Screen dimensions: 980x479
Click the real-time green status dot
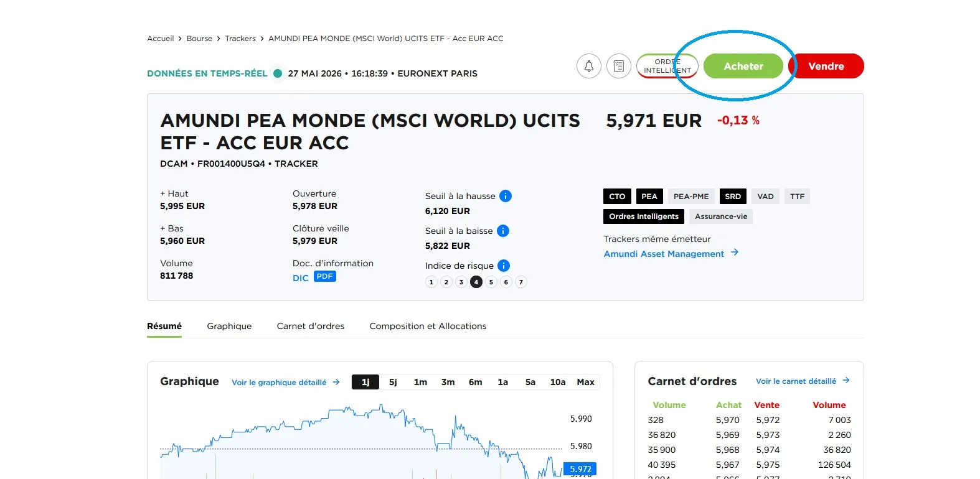tap(278, 73)
